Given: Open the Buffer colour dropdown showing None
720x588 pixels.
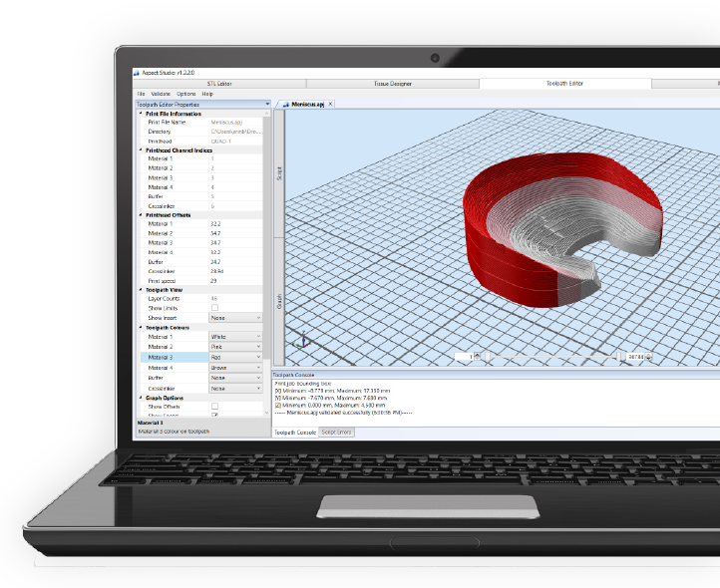Looking at the screenshot, I should coord(235,378).
